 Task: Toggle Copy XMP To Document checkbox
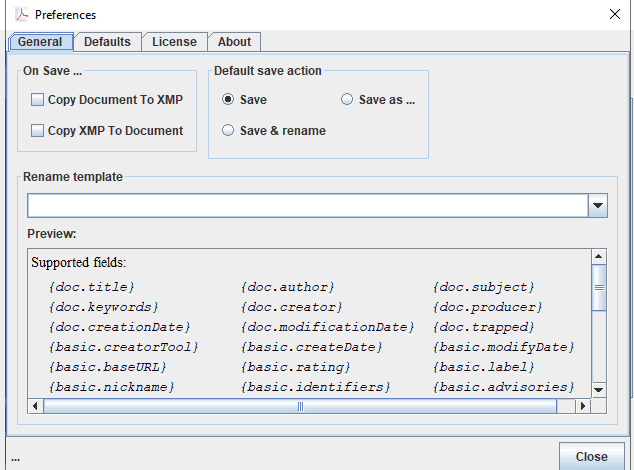pyautogui.click(x=38, y=130)
